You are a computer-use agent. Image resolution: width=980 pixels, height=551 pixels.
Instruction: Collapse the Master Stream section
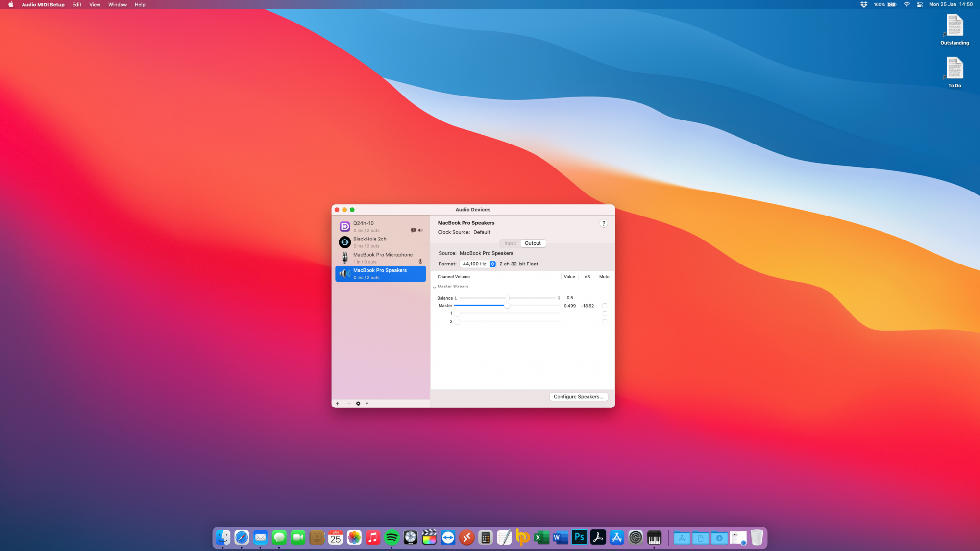[x=434, y=287]
